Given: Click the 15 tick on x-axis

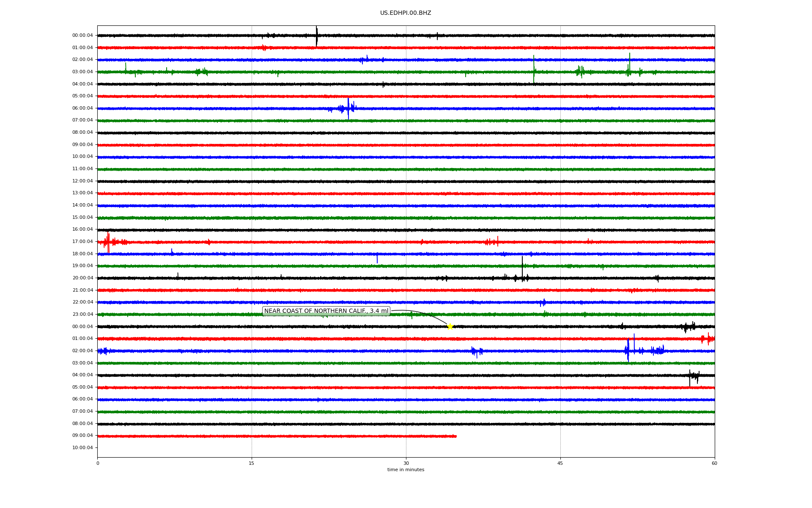Looking at the screenshot, I should 252,463.
